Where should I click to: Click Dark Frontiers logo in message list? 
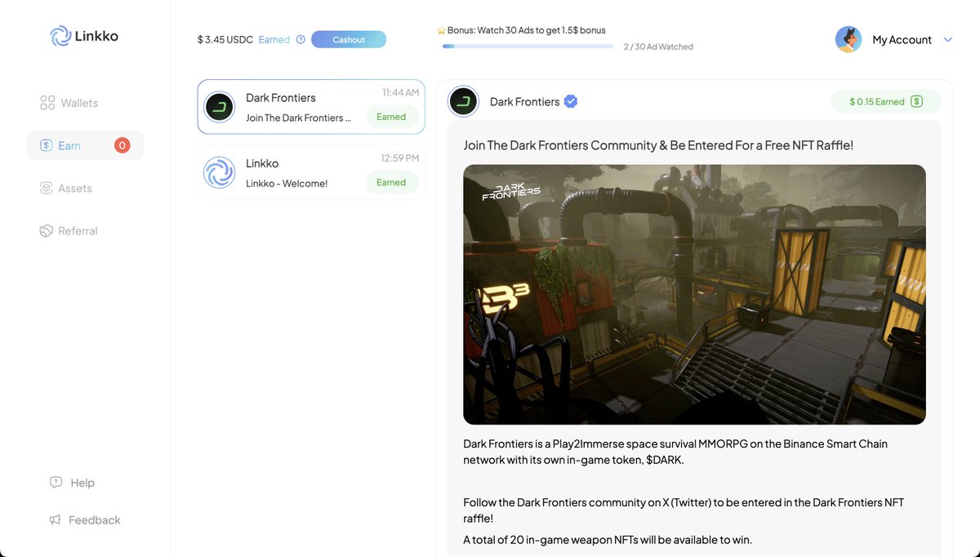pyautogui.click(x=219, y=107)
